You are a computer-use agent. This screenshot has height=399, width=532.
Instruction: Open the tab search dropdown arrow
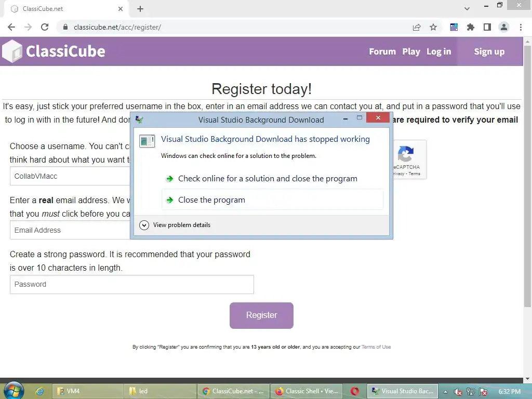pos(467,9)
